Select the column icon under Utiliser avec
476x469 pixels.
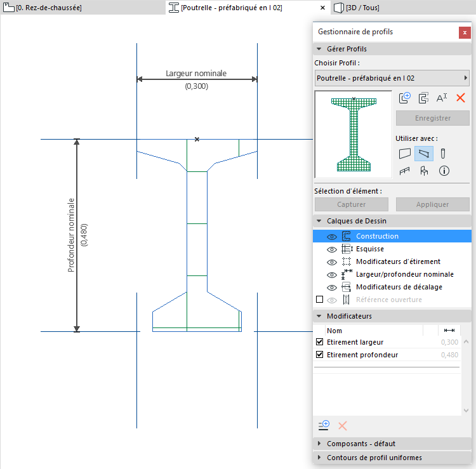444,153
